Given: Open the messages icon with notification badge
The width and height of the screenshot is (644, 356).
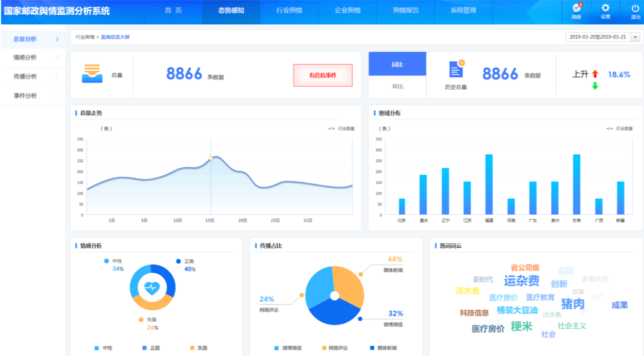Looking at the screenshot, I should 576,8.
